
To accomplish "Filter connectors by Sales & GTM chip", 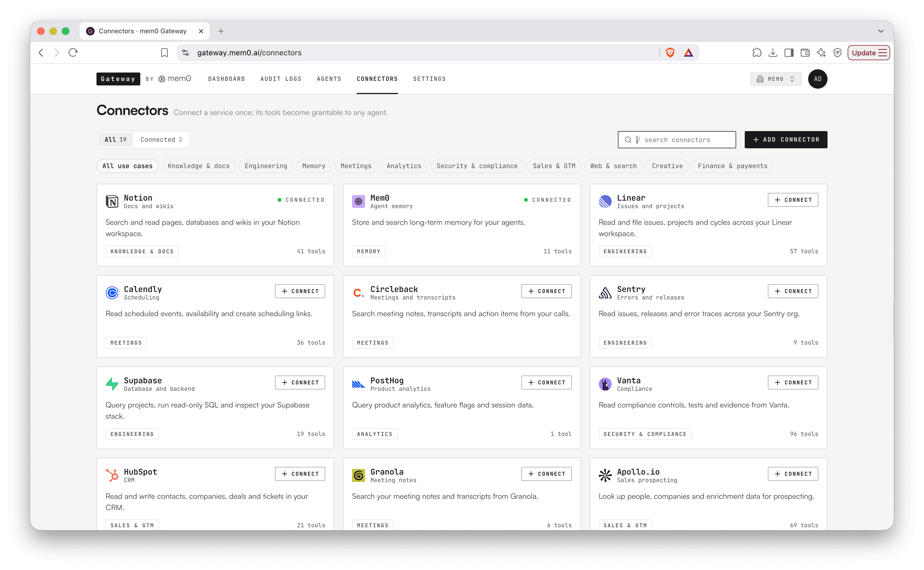I will 554,166.
